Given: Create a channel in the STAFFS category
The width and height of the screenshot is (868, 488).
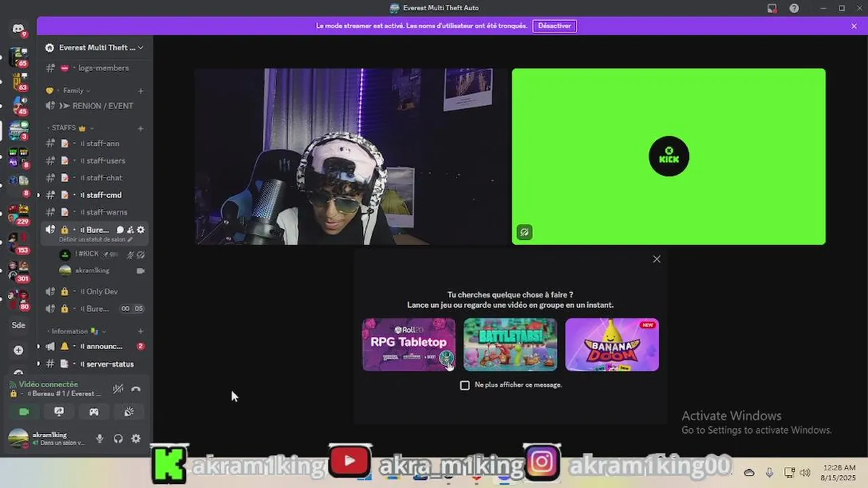Looking at the screenshot, I should pos(140,128).
